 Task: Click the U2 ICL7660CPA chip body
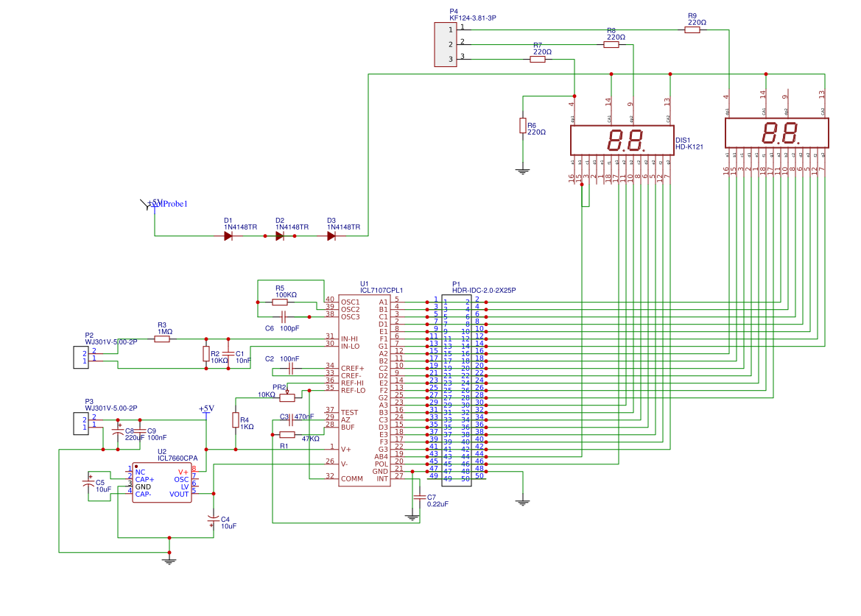[162, 483]
